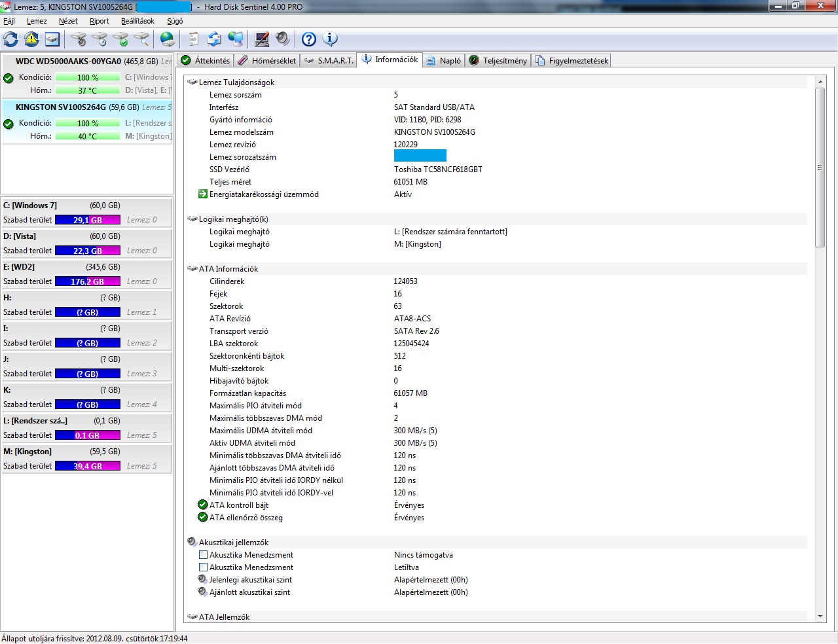The width and height of the screenshot is (838, 644).
Task: Collapse the ATA Információk section
Action: pyautogui.click(x=192, y=269)
